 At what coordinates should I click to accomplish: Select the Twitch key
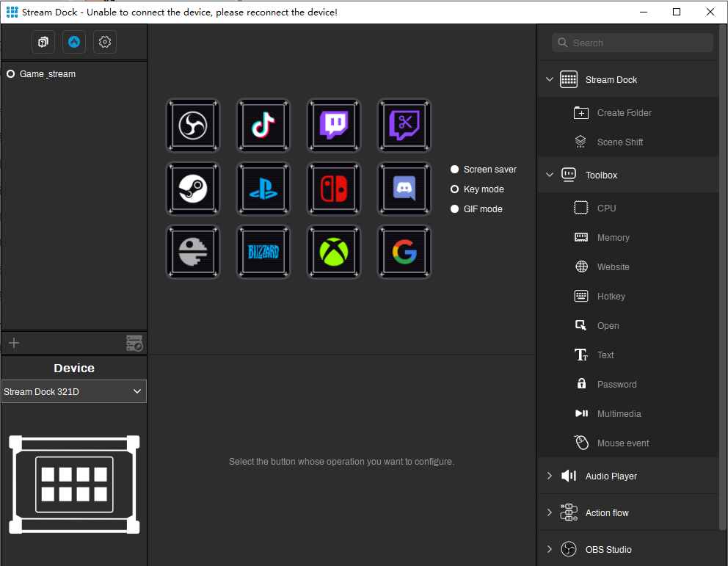(x=334, y=126)
